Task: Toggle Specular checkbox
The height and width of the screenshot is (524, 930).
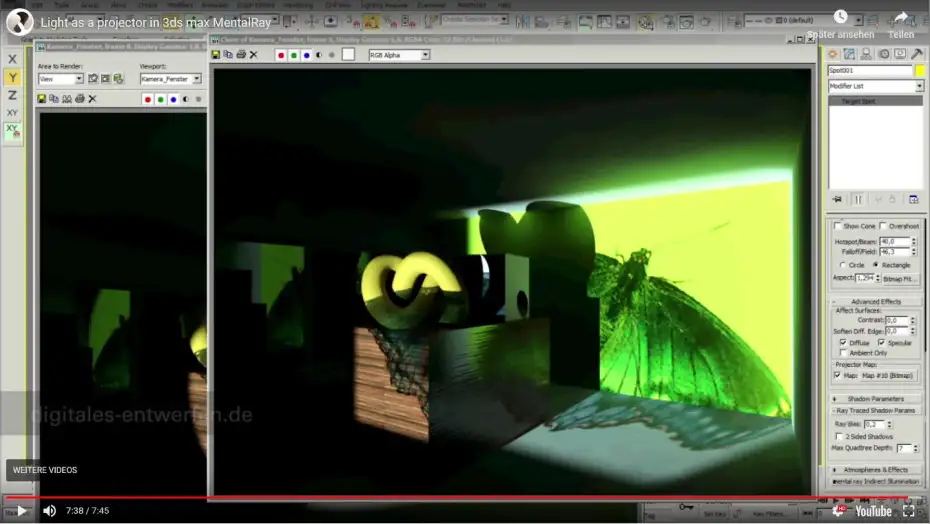Action: (x=881, y=343)
